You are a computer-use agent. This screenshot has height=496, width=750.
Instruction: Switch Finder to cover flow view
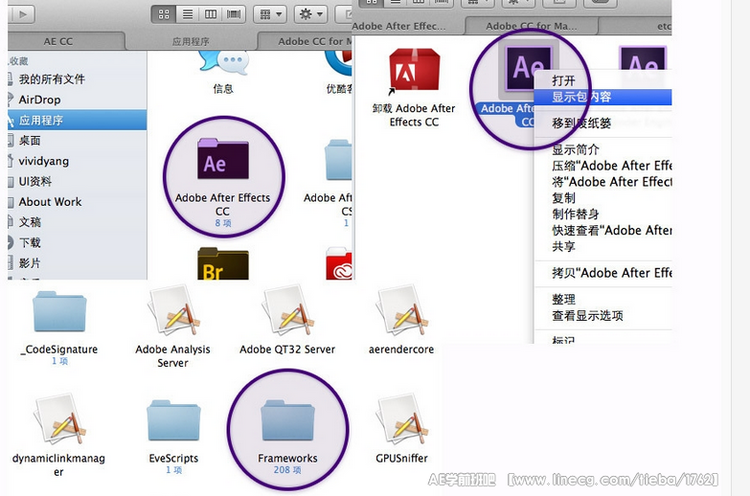pyautogui.click(x=233, y=14)
